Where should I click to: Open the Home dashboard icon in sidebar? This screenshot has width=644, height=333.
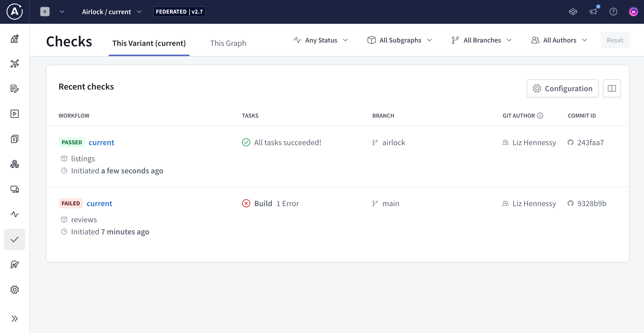point(14,39)
